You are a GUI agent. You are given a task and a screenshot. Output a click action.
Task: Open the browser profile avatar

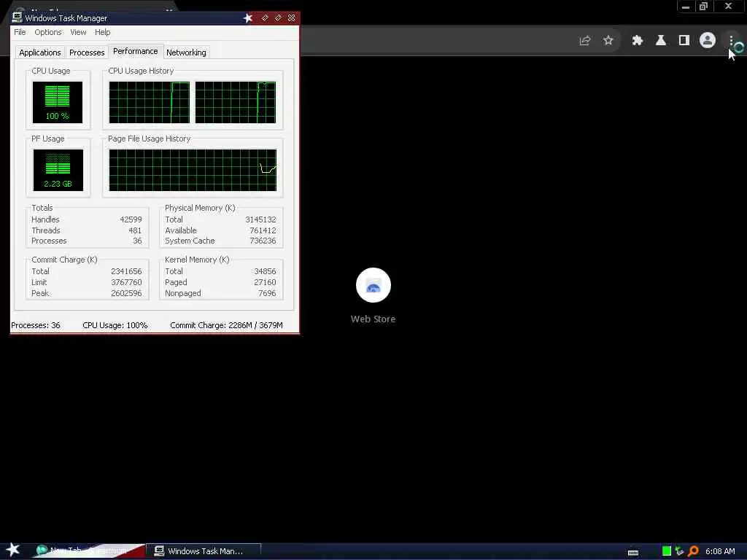click(x=708, y=40)
